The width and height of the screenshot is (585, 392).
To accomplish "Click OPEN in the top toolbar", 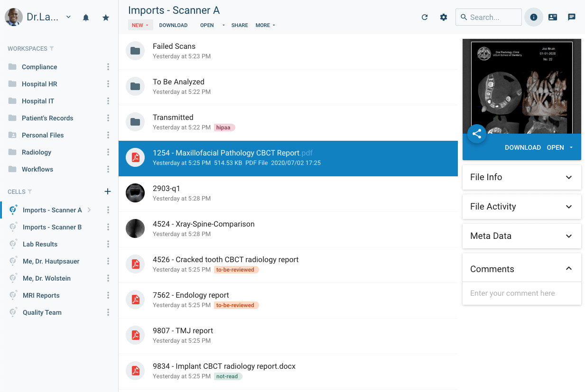I will coord(207,25).
